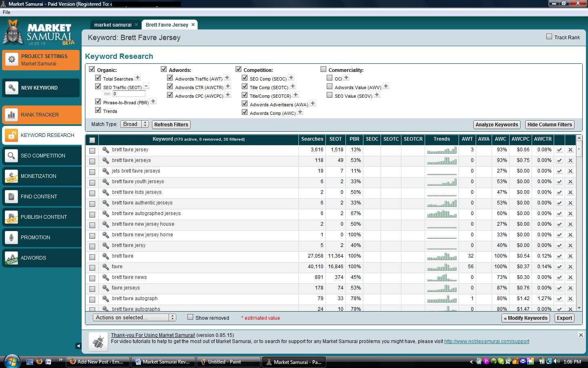Image resolution: width=588 pixels, height=368 pixels.
Task: Sort by PBR column header
Action: click(354, 139)
